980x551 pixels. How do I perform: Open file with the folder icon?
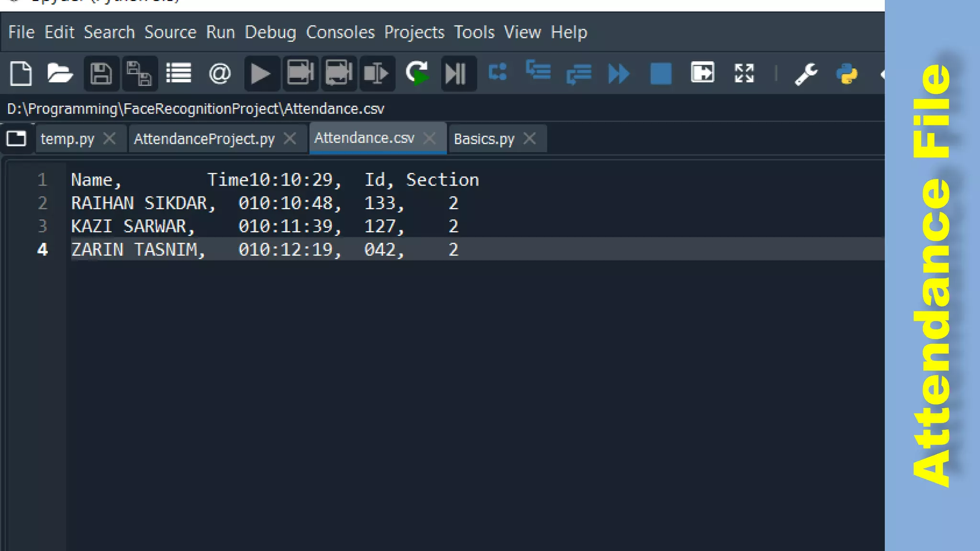point(60,74)
